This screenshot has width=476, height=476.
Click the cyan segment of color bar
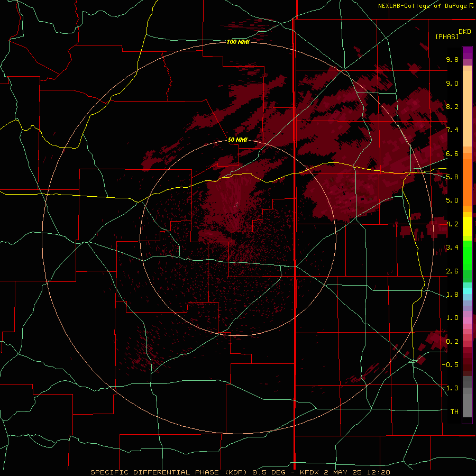pos(467,291)
